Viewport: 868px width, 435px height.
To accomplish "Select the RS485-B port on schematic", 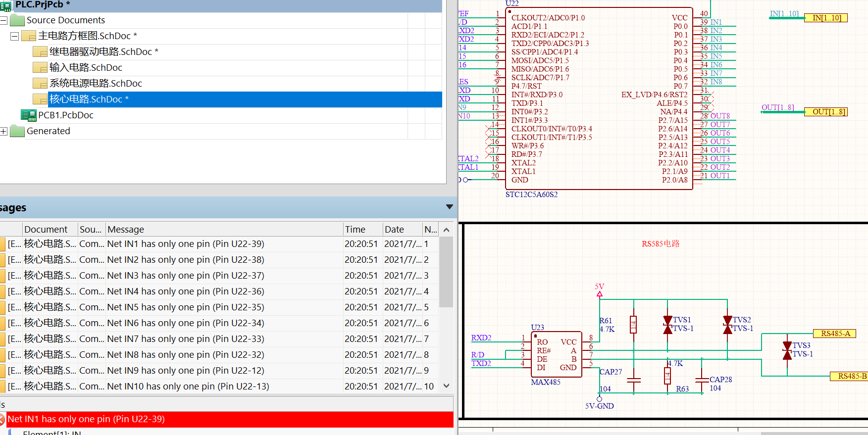I will point(850,377).
